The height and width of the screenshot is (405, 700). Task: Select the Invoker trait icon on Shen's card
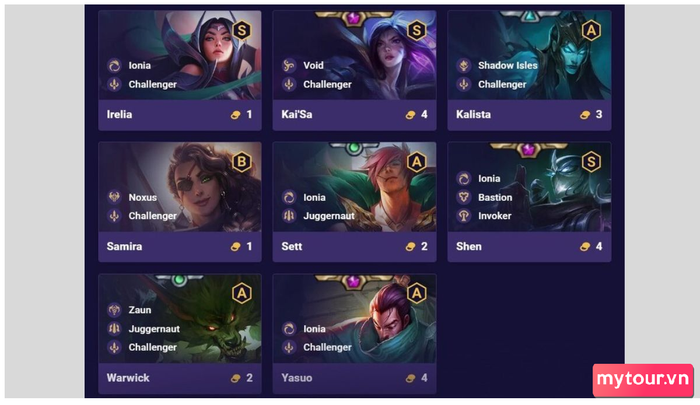(x=464, y=216)
